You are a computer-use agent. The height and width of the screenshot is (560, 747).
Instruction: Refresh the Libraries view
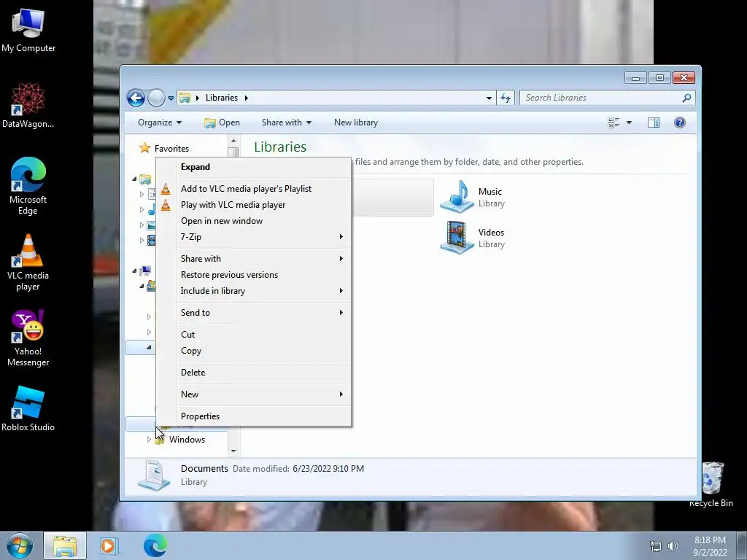tap(506, 98)
